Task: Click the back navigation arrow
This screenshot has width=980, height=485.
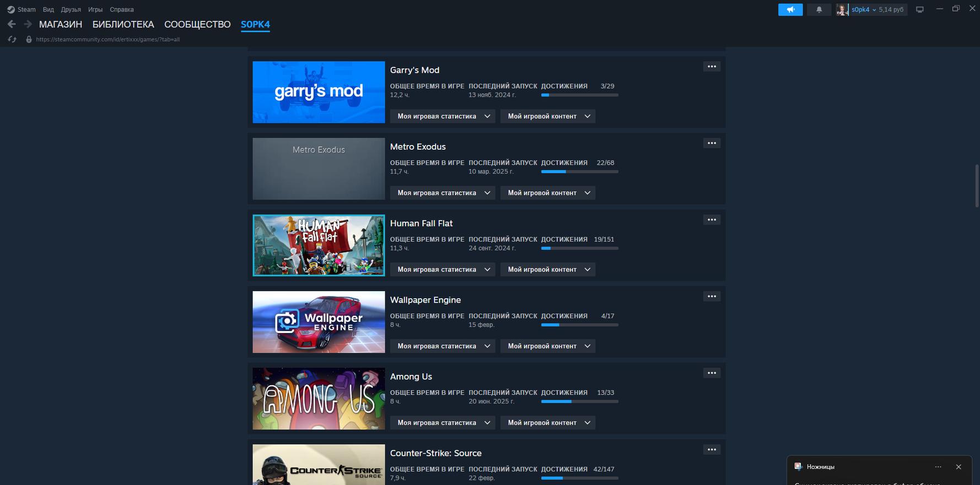Action: 12,24
